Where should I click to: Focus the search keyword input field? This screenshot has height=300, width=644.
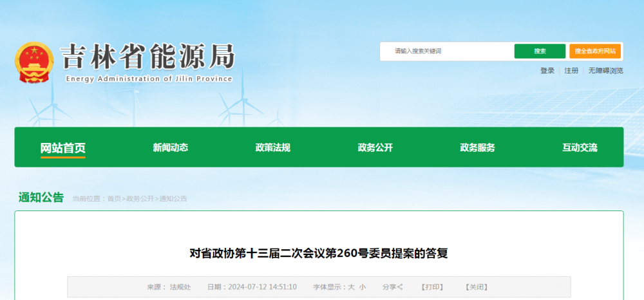[x=451, y=52]
